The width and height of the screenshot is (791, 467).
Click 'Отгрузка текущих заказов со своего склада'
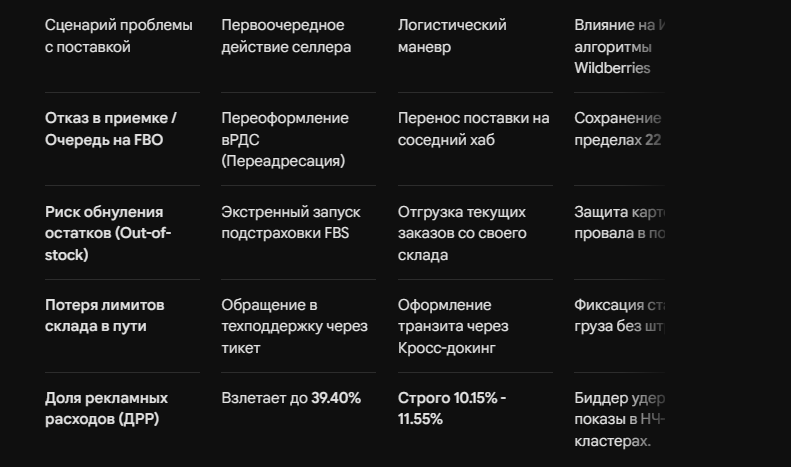coord(462,233)
